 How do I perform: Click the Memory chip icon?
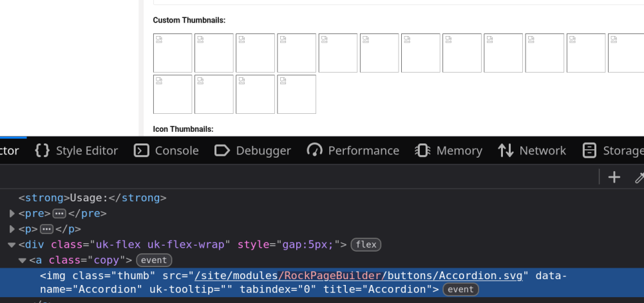point(423,151)
